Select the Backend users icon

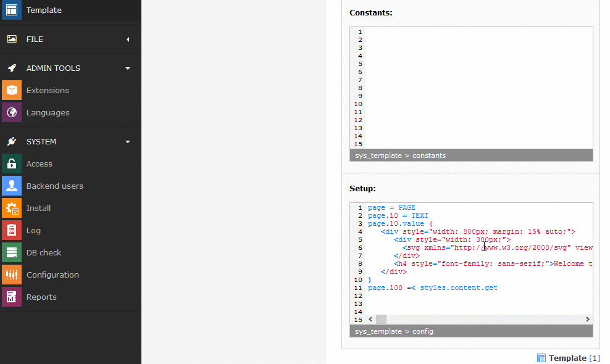12,186
